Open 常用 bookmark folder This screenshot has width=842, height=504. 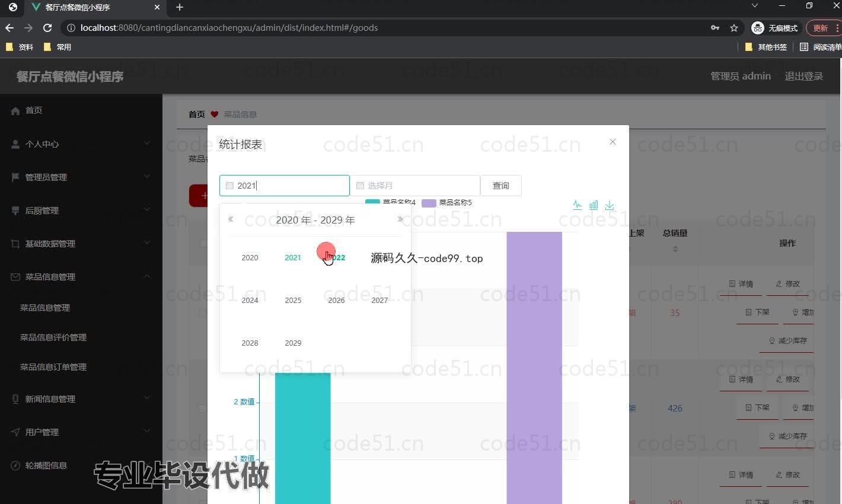tap(58, 47)
